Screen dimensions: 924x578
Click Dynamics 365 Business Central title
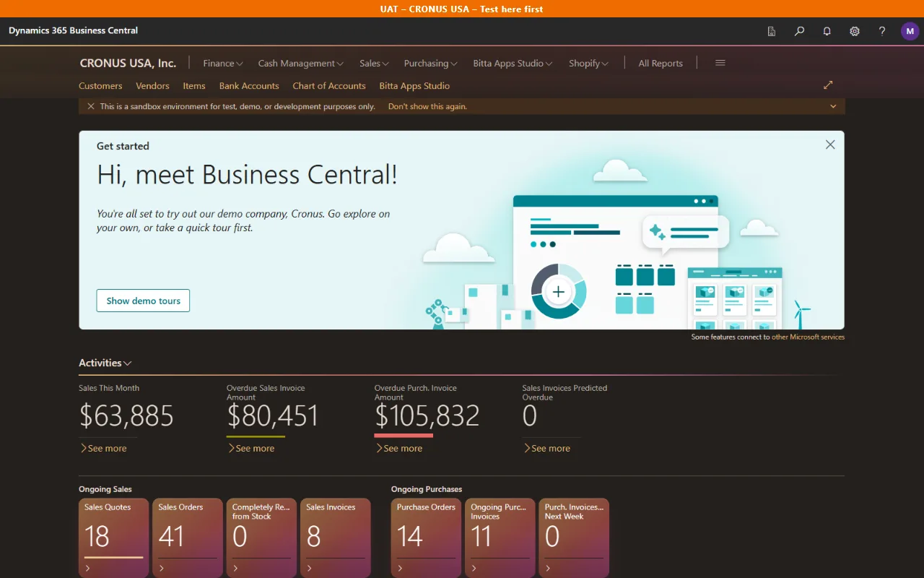[x=74, y=31]
